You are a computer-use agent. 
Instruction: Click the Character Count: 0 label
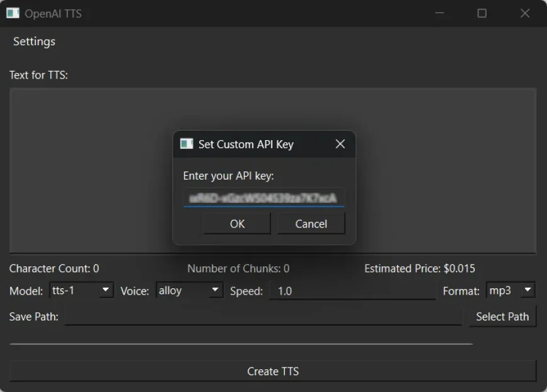tap(54, 268)
